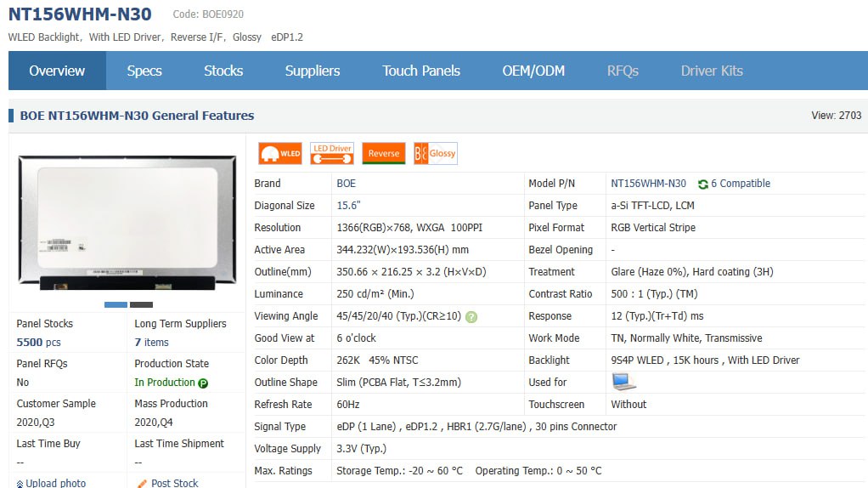Click the In Production status text
The image size is (868, 488).
(x=165, y=383)
